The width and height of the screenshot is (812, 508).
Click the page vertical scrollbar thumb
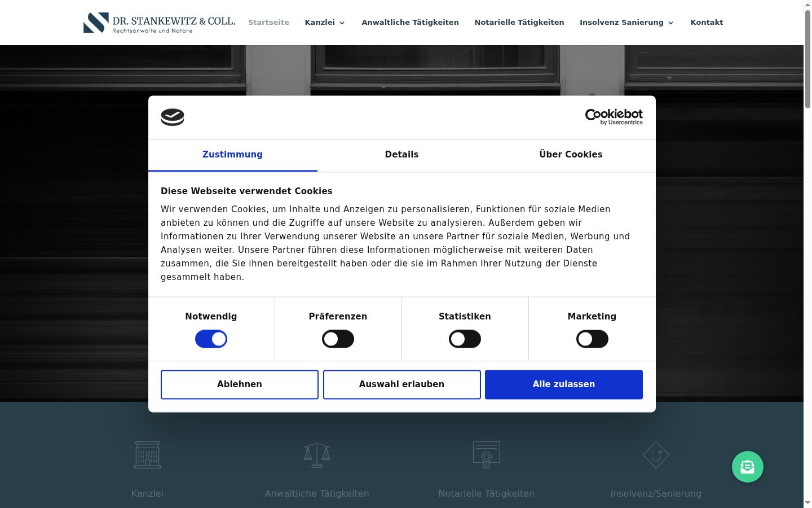[807, 59]
